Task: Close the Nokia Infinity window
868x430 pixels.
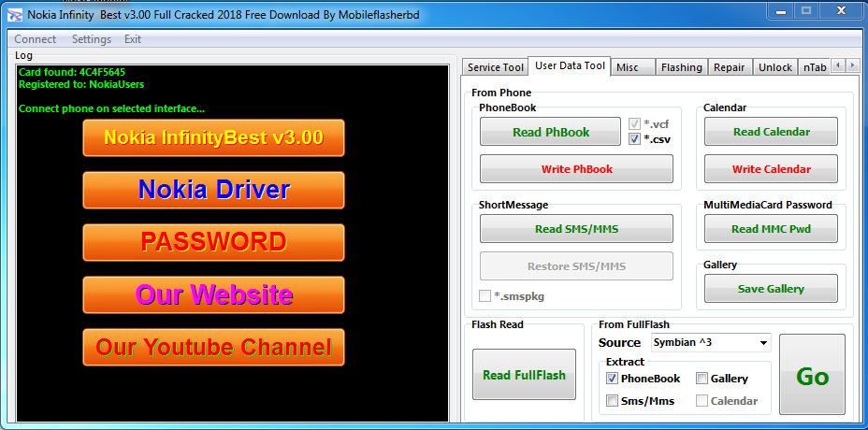Action: tap(841, 9)
